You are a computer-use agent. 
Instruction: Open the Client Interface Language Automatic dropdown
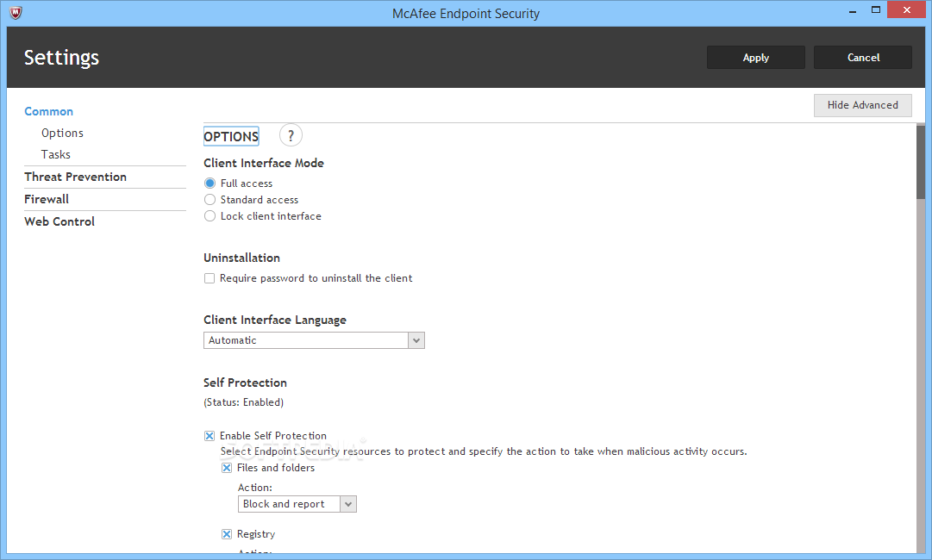(x=314, y=340)
